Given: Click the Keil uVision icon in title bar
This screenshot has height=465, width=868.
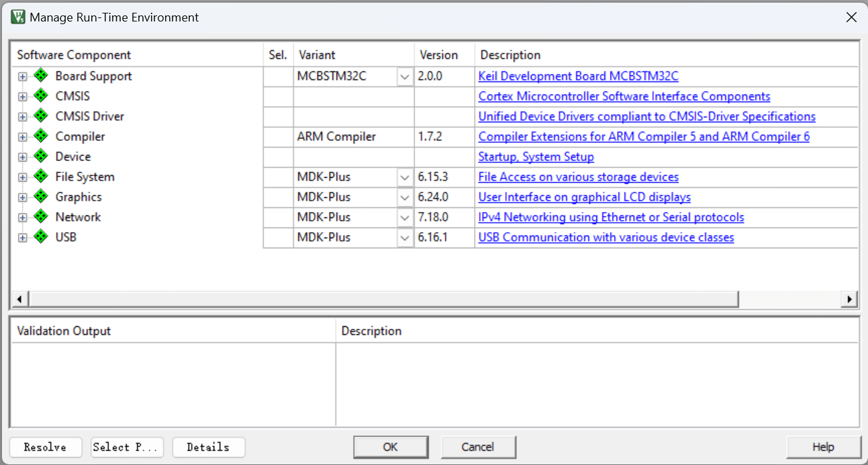Looking at the screenshot, I should [x=19, y=17].
